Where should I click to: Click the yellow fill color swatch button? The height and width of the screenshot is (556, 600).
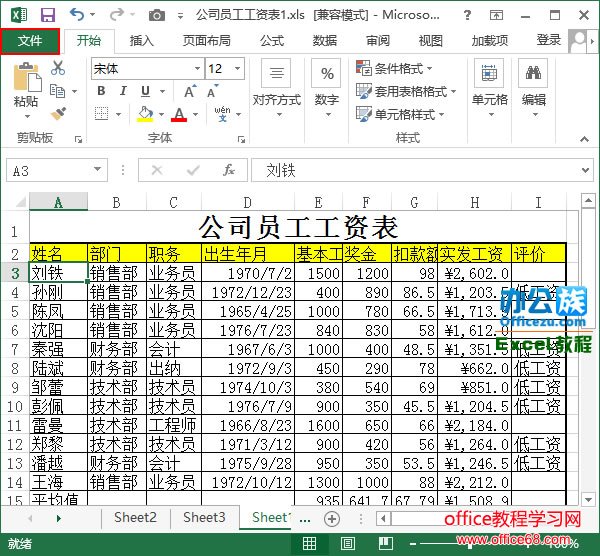(x=145, y=114)
